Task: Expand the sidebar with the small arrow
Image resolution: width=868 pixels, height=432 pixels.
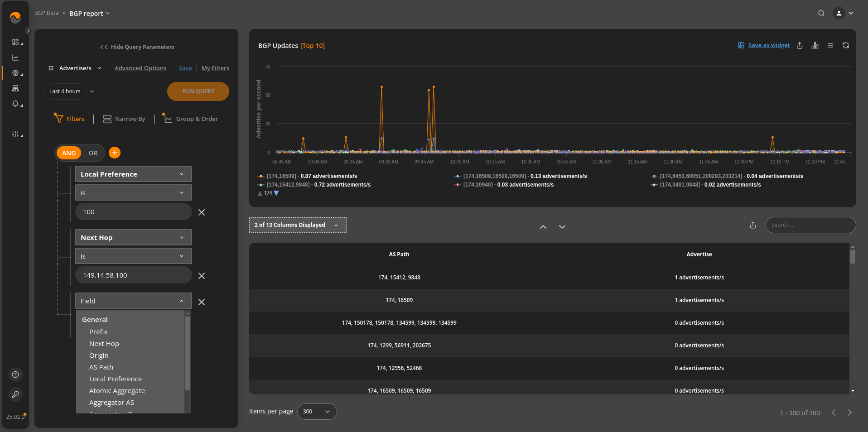Action: (28, 31)
